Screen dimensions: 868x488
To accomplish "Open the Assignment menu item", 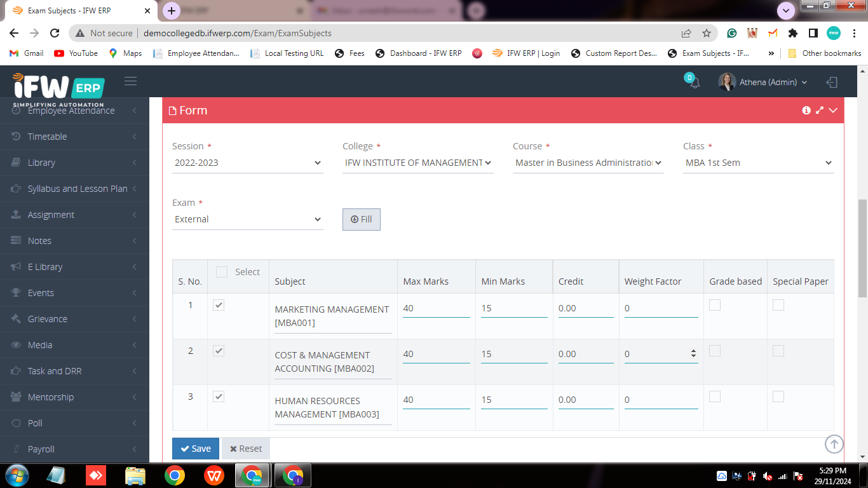I will pos(74,214).
